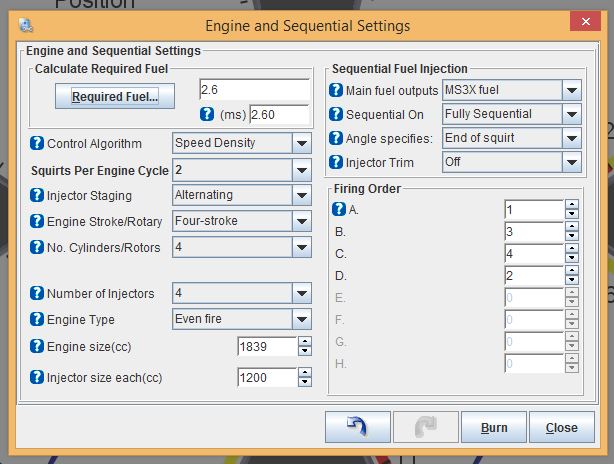The height and width of the screenshot is (464, 614).
Task: Increase Firing Order C with up arrow
Action: click(x=572, y=249)
